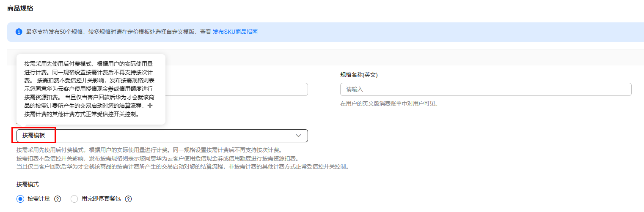
Task: Expand the 按需模板 dropdown via its chevron
Action: pos(298,136)
